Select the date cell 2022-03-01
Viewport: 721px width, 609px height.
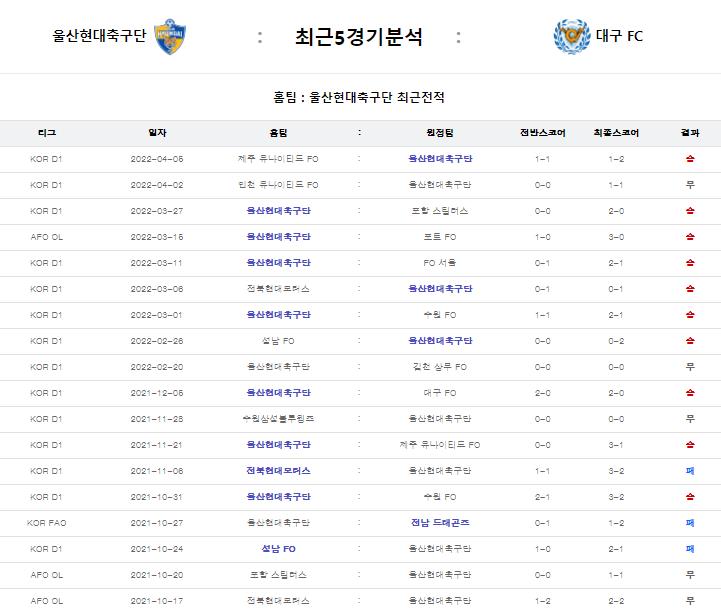point(157,315)
